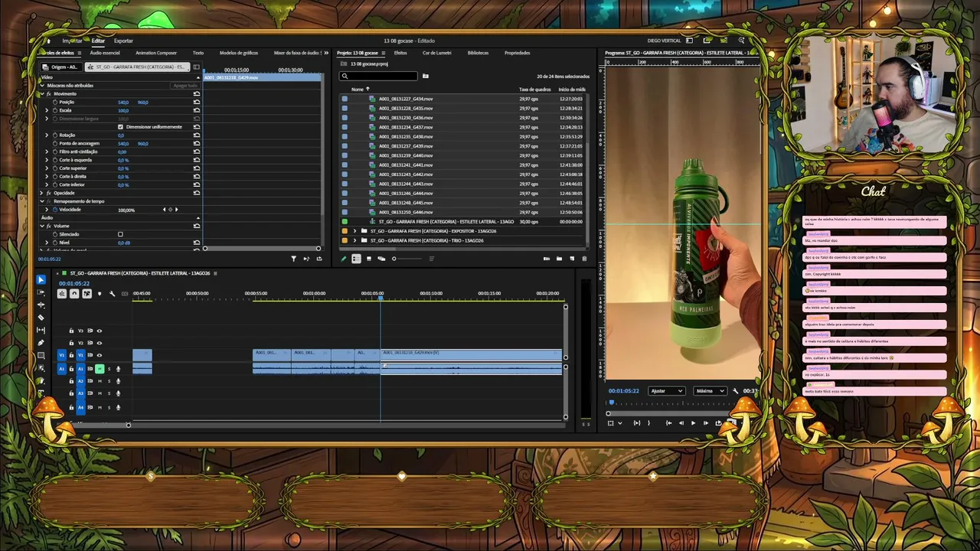Expand the EXPOSITOR bin folder
Screen dimensions: 980x551
354,231
